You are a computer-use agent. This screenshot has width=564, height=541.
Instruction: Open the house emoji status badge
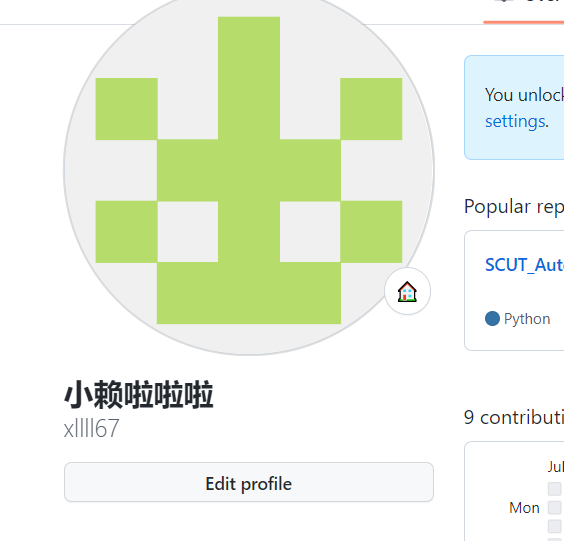(407, 291)
